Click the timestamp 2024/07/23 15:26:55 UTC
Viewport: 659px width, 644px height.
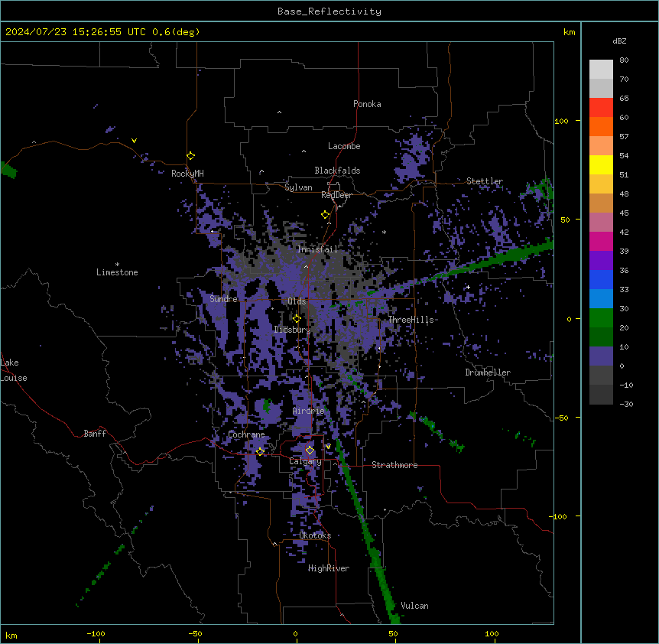pos(76,32)
